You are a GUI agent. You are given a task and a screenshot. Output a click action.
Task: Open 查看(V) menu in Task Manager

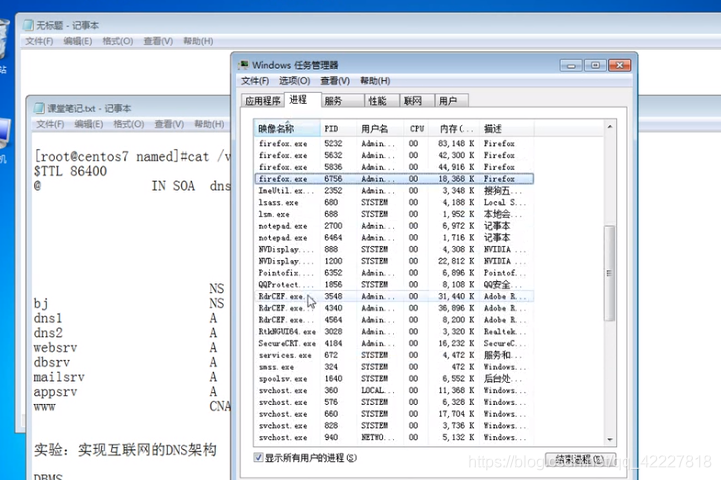[x=335, y=81]
